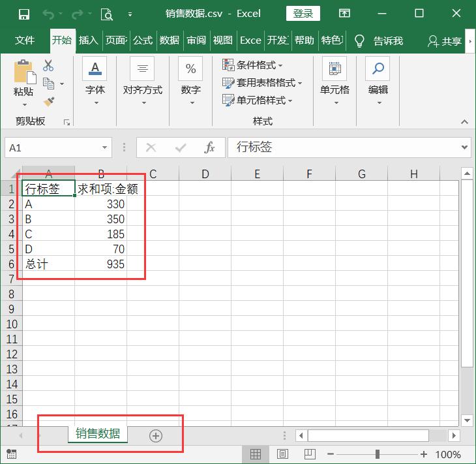
Task: Click vertical scrollbar up arrow
Action: [x=467, y=174]
